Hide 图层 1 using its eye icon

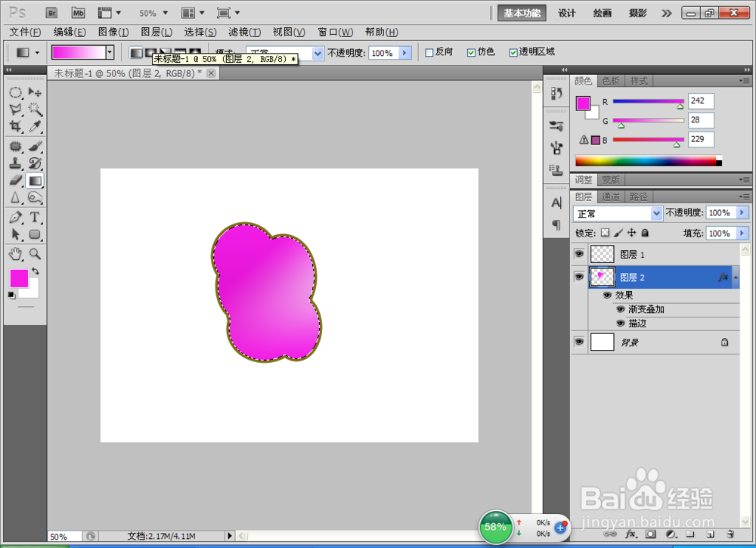tap(579, 254)
